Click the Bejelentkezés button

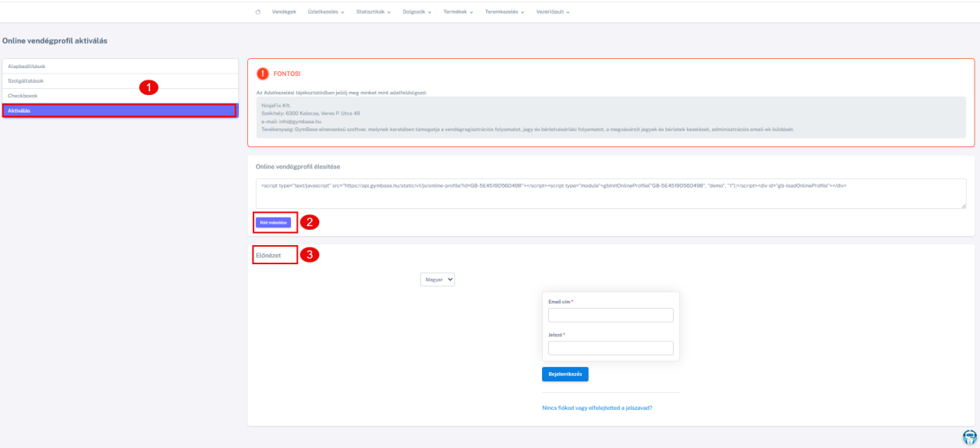[565, 374]
